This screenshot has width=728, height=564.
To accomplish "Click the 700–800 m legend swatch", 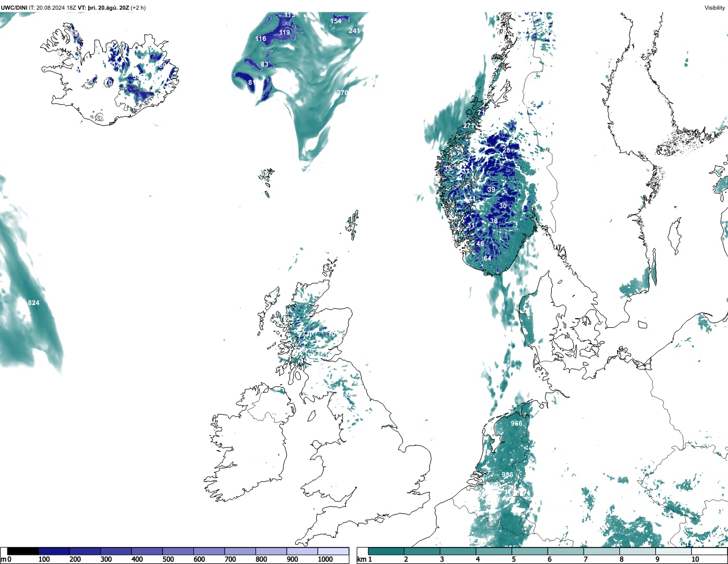I will tap(240, 551).
